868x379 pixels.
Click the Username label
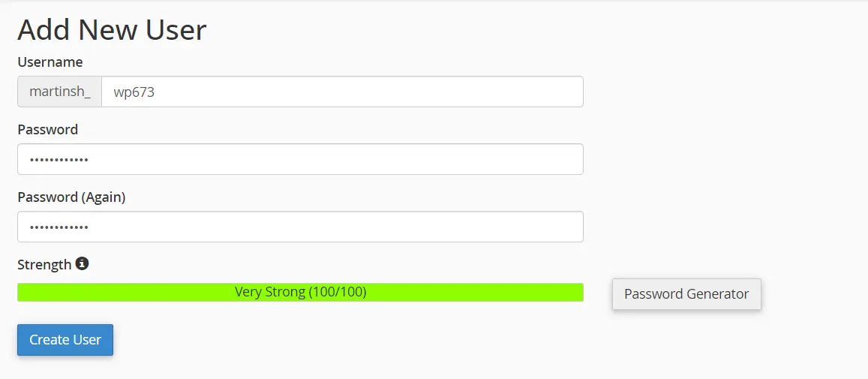point(50,62)
